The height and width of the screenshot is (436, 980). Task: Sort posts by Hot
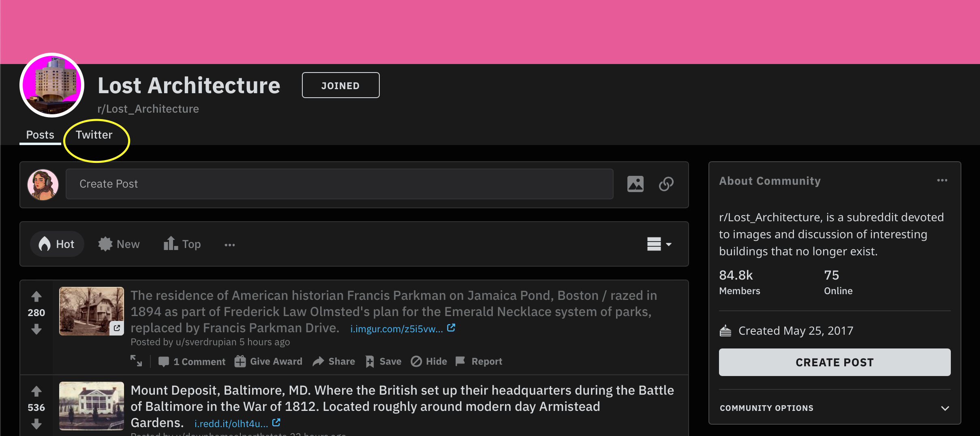tap(57, 244)
